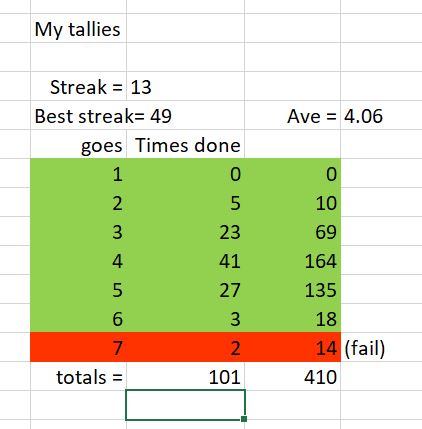Screen dimensions: 422x429
Task: Select the 'Best streak= 49' cell
Action: pos(78,115)
